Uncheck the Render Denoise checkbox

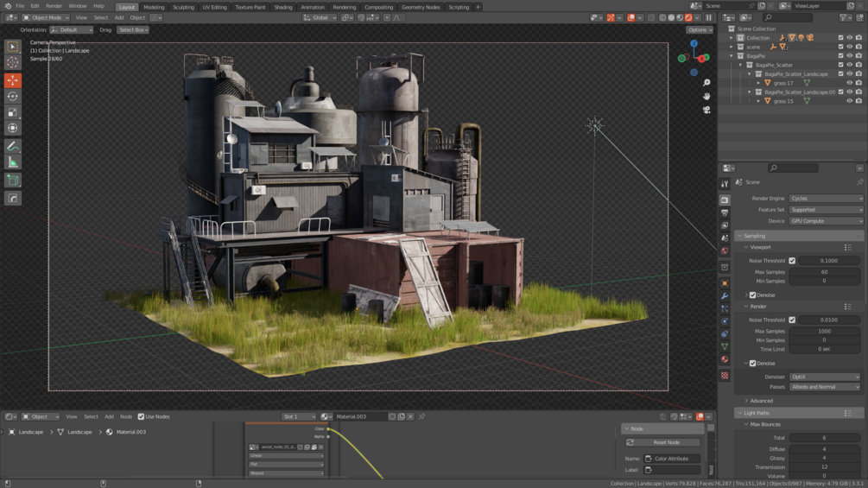pyautogui.click(x=752, y=364)
